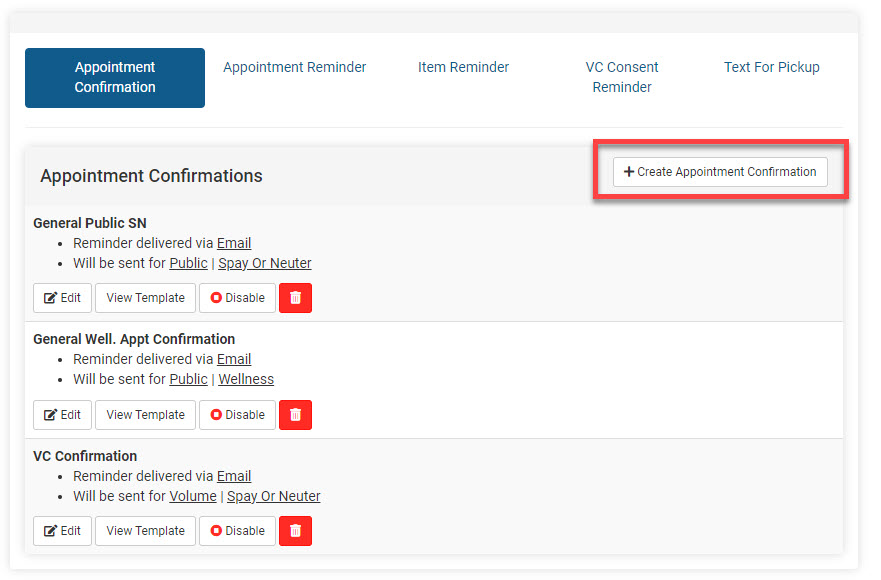Edit the General Public SN confirmation

click(62, 298)
